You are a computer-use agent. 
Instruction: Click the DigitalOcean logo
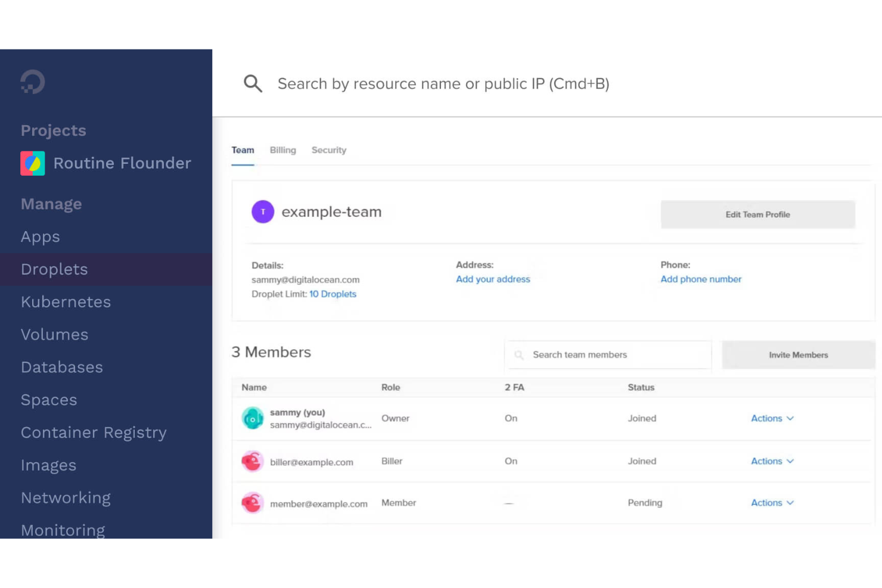pyautogui.click(x=31, y=82)
